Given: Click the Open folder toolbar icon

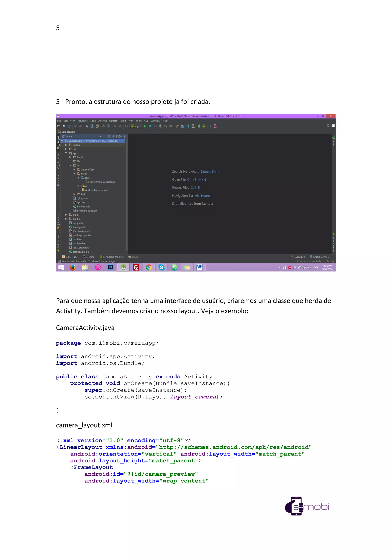Looking at the screenshot, I should 59,126.
